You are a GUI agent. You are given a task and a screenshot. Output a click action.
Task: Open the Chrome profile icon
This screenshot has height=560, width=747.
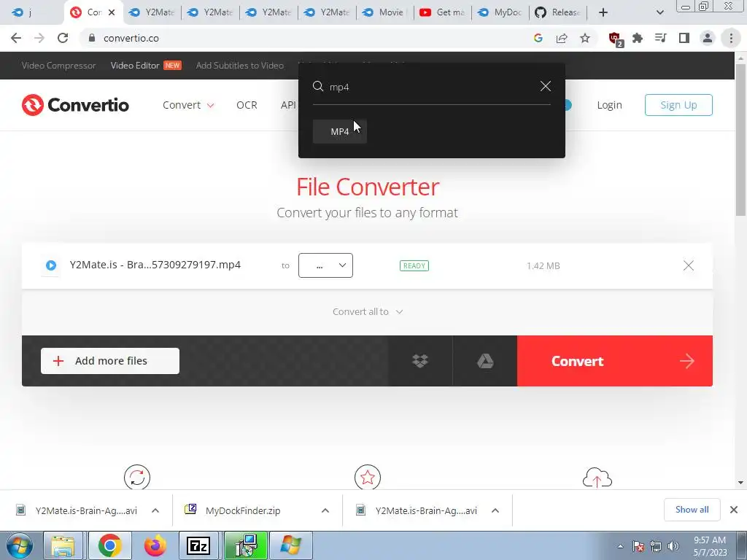[x=708, y=38]
